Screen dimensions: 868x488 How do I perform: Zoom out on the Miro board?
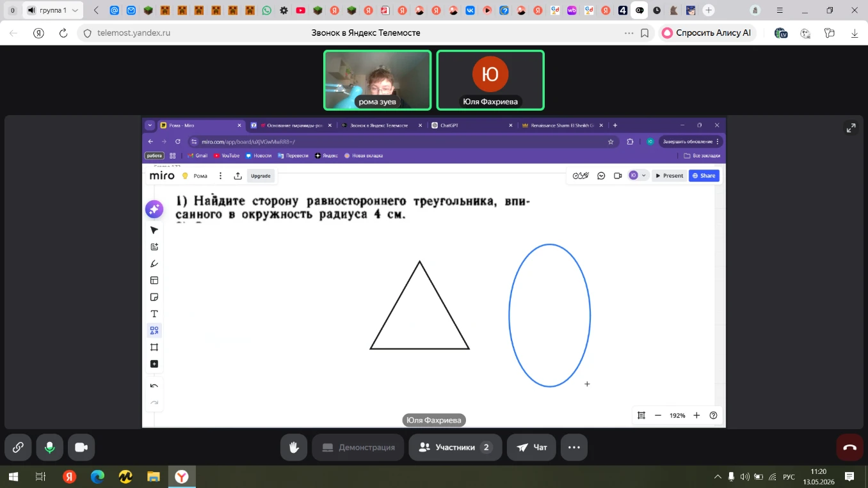pyautogui.click(x=658, y=415)
